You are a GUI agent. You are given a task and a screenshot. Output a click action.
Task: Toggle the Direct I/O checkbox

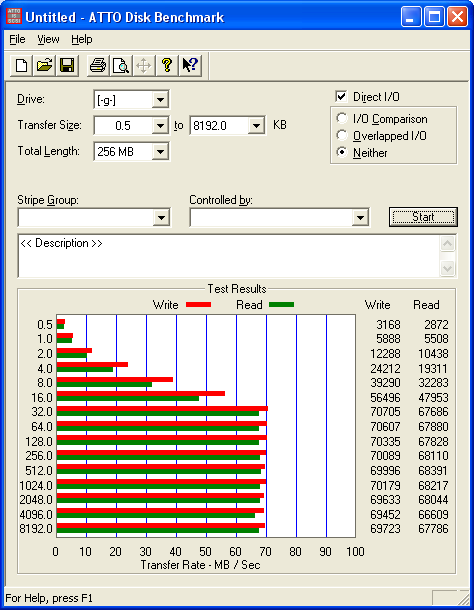coord(341,96)
